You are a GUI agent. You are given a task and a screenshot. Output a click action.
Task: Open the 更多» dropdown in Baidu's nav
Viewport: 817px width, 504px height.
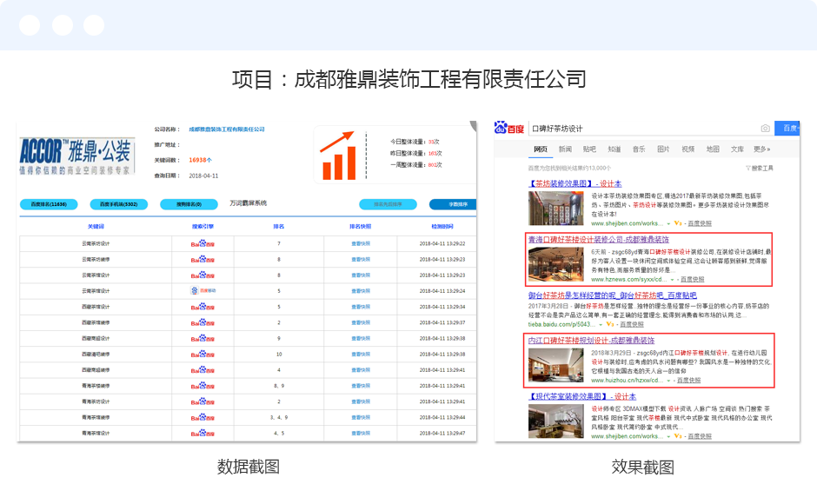coord(762,149)
